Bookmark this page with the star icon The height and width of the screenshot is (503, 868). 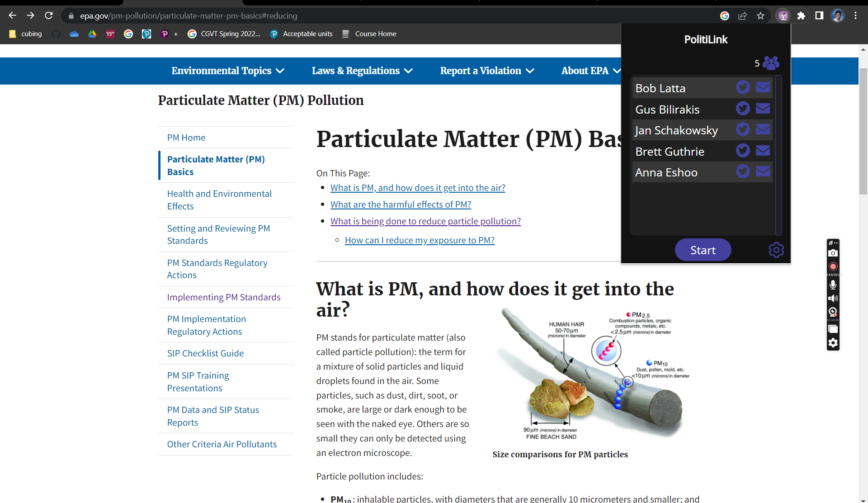pyautogui.click(x=761, y=16)
